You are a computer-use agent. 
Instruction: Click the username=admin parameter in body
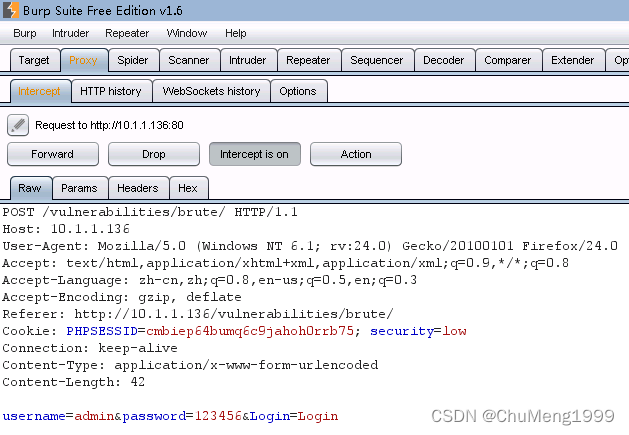click(59, 416)
